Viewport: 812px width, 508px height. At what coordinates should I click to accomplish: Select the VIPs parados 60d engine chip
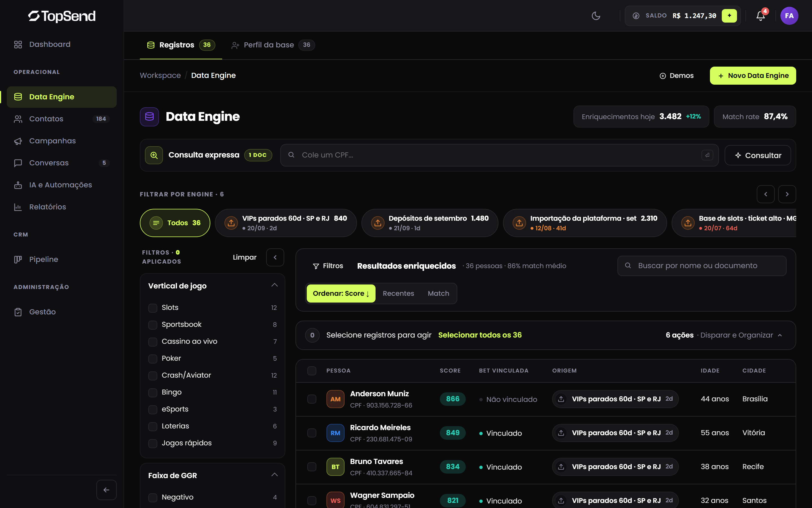pos(286,223)
